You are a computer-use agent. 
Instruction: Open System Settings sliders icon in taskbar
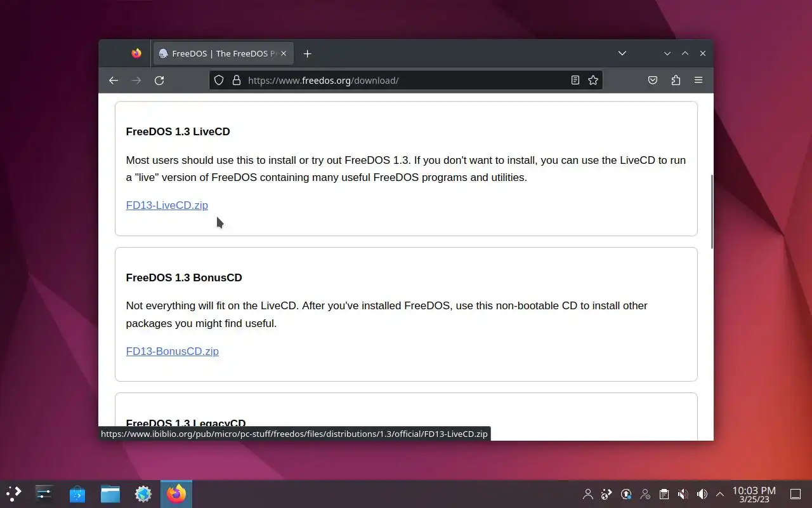pos(44,493)
